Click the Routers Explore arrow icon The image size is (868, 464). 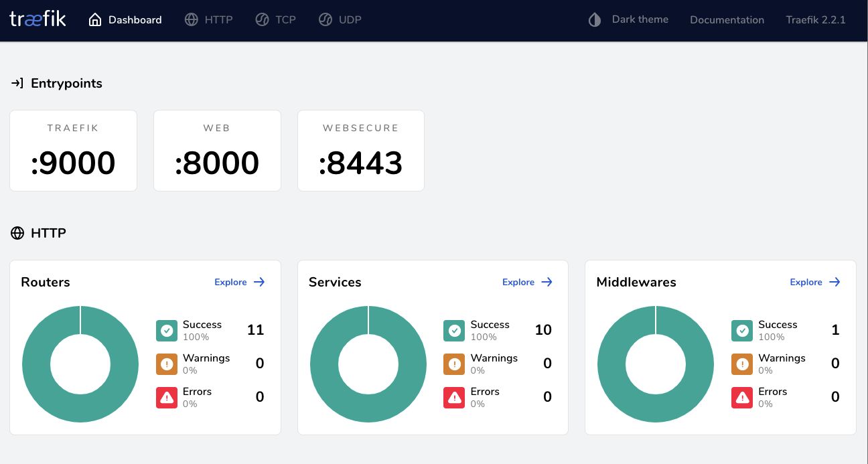click(259, 282)
